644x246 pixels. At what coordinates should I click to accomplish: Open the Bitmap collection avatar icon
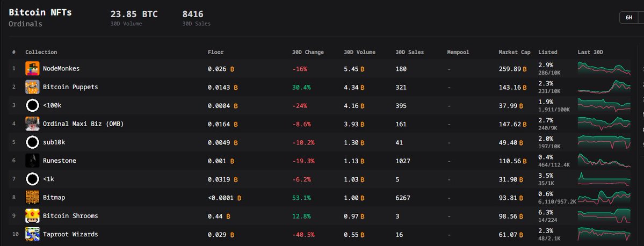[32, 198]
